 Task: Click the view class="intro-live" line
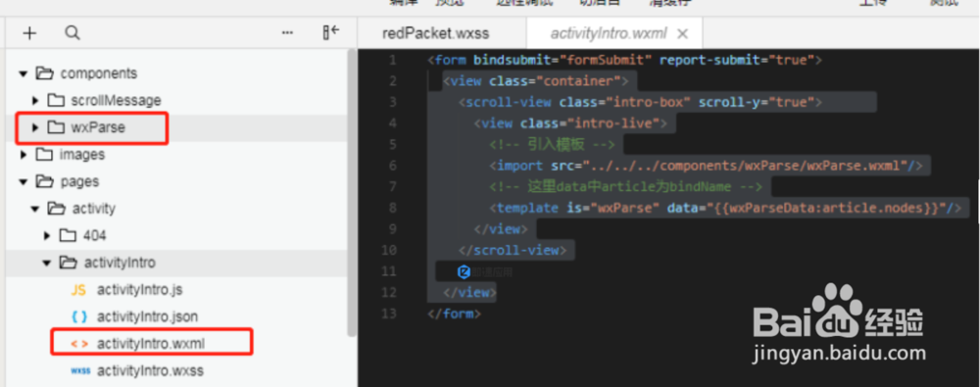[570, 123]
